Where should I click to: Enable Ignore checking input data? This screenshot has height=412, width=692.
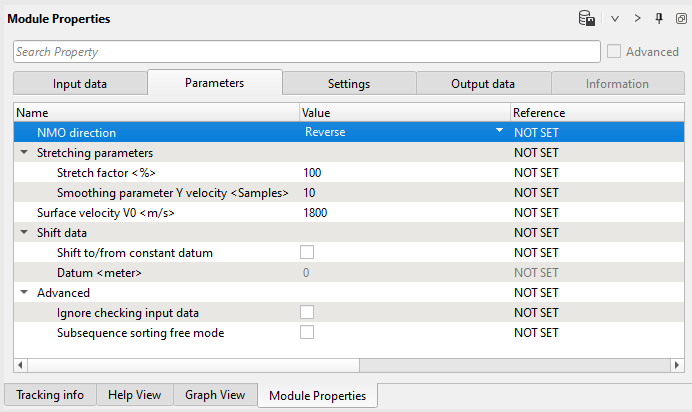click(307, 313)
